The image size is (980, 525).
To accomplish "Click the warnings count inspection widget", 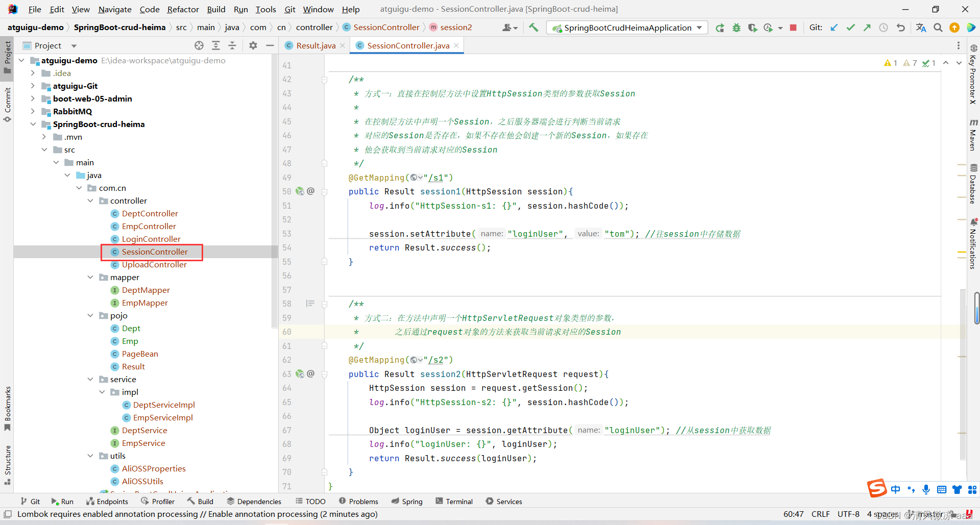I will click(x=910, y=63).
